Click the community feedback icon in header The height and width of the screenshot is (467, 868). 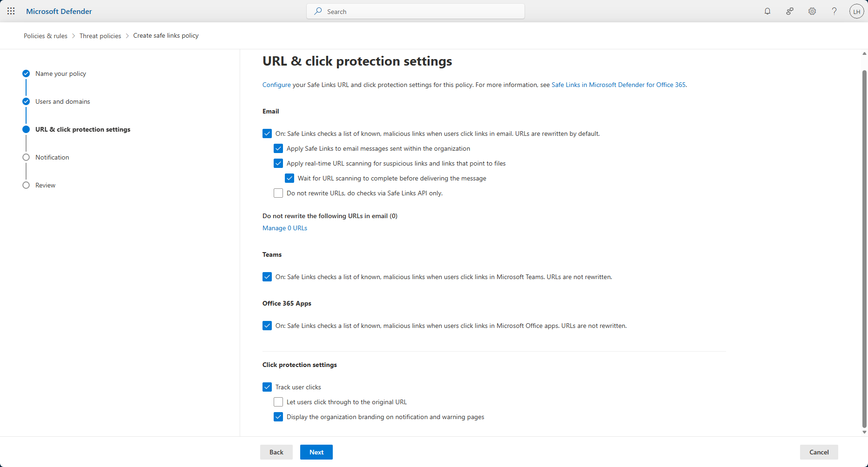(x=790, y=11)
